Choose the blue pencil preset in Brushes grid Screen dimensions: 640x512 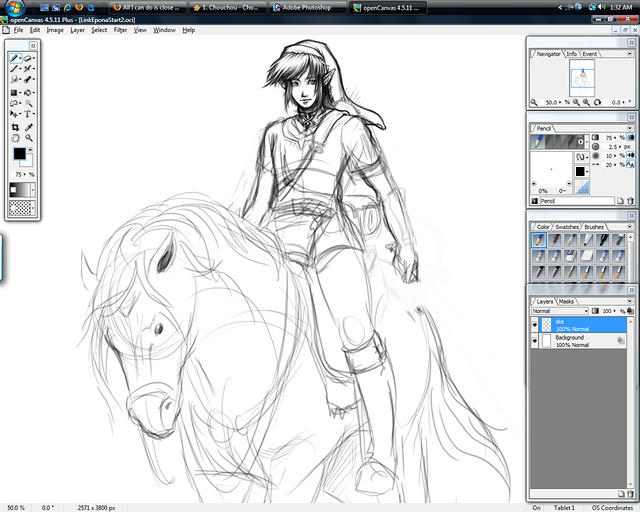pyautogui.click(x=539, y=240)
